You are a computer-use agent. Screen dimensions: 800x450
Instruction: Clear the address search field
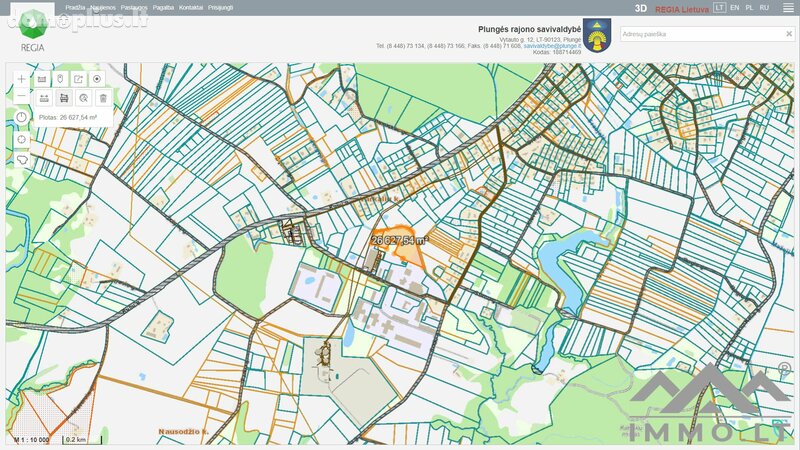(789, 34)
